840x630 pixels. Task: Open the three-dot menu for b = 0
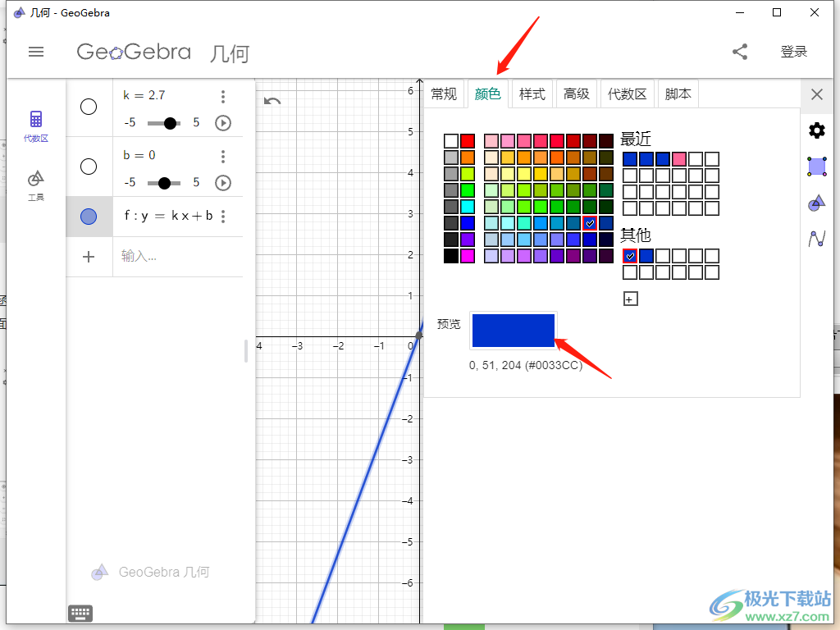tap(223, 157)
